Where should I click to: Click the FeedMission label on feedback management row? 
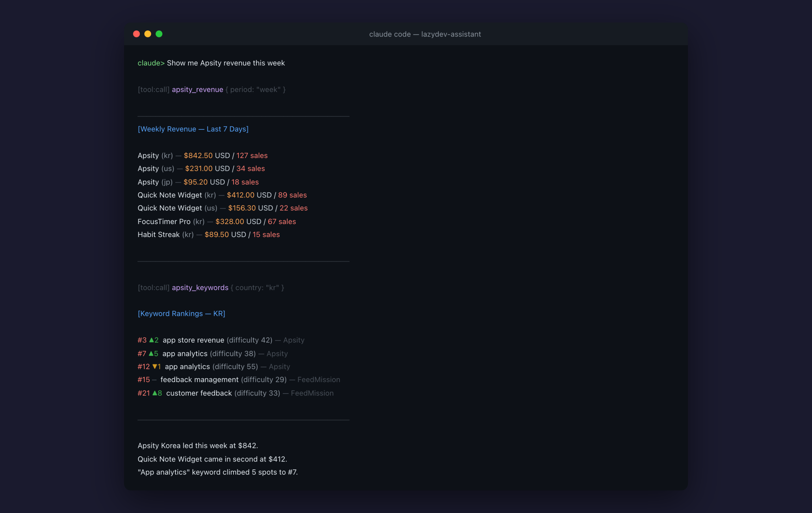(x=318, y=380)
